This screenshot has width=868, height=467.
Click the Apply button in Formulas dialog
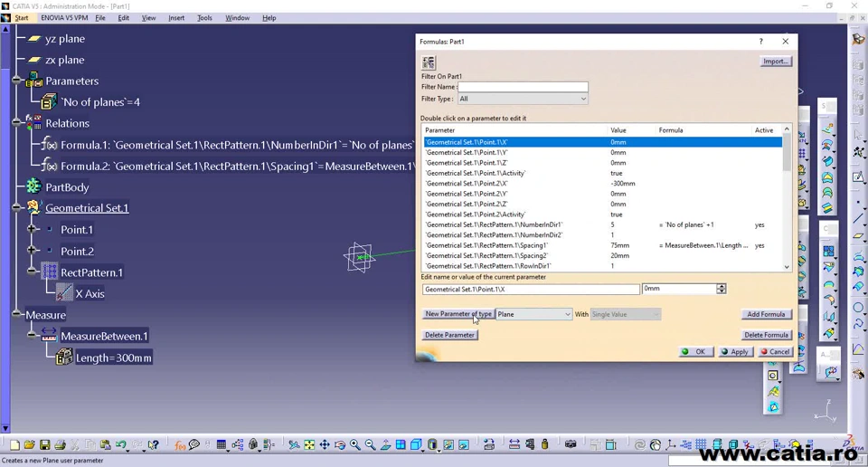pyautogui.click(x=735, y=352)
